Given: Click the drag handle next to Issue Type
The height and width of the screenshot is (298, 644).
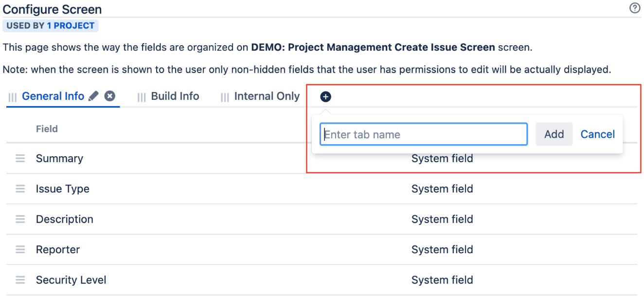Looking at the screenshot, I should pos(19,188).
